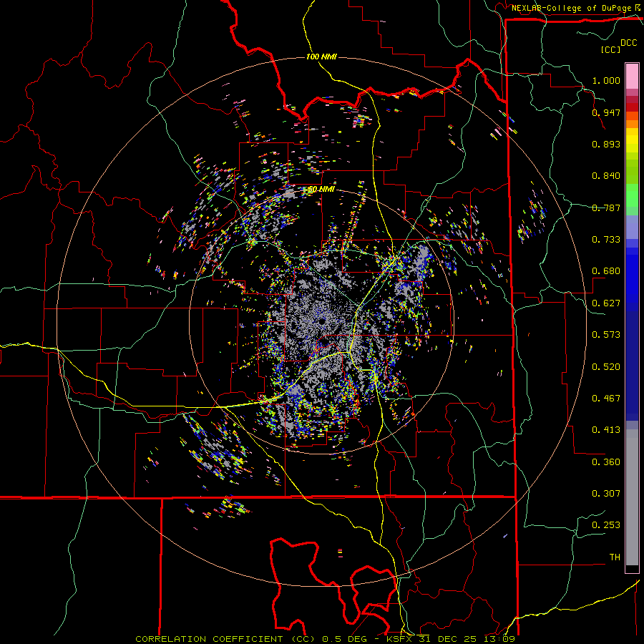Click the 100 NMI range ring label
The image size is (644, 644).
pyautogui.click(x=321, y=57)
